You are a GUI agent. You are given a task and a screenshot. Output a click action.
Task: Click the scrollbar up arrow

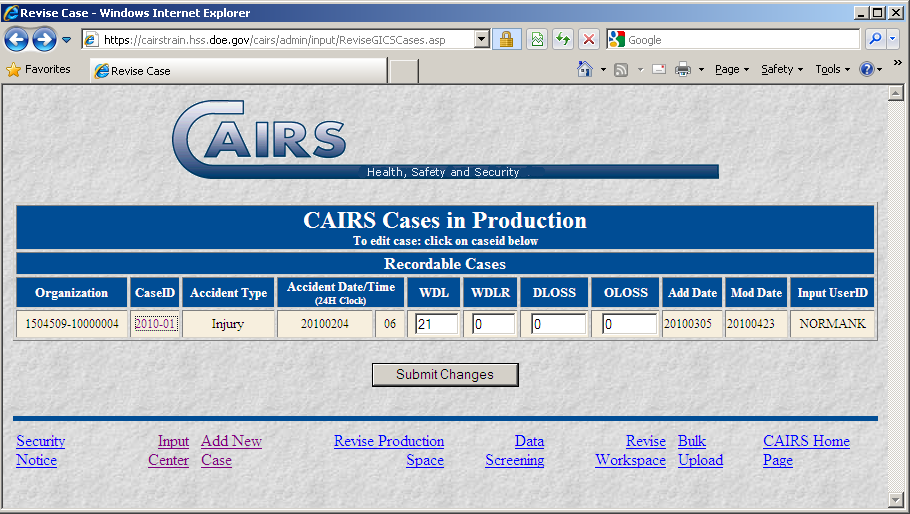[x=895, y=93]
